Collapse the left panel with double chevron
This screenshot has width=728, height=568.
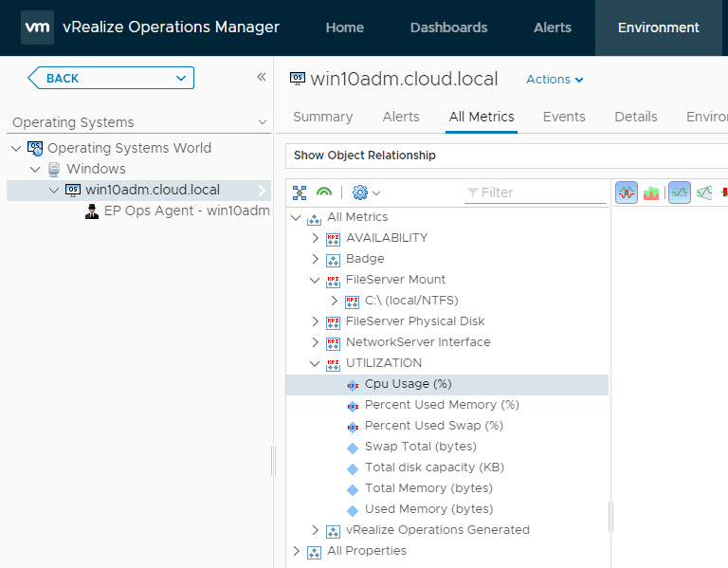tap(261, 78)
